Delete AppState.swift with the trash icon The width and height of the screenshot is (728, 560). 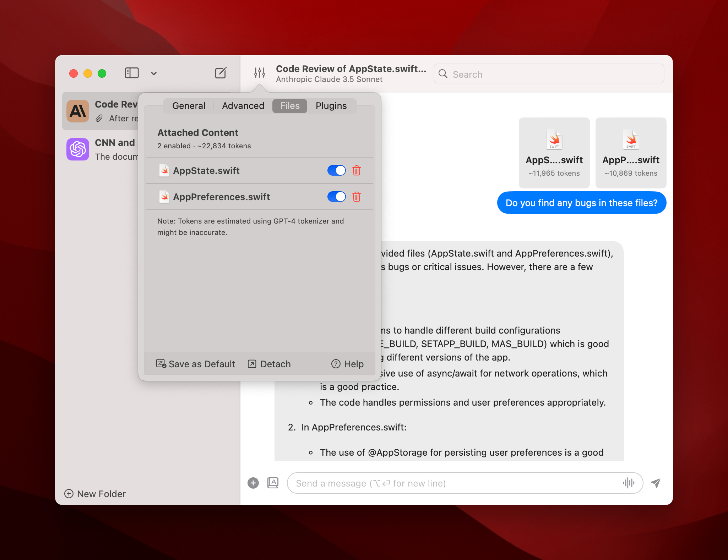coord(357,170)
